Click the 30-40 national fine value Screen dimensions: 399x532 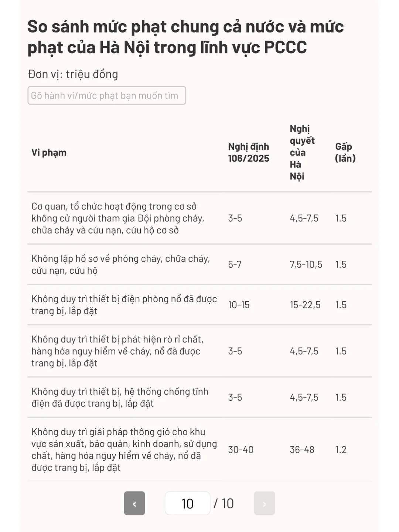[x=241, y=450]
